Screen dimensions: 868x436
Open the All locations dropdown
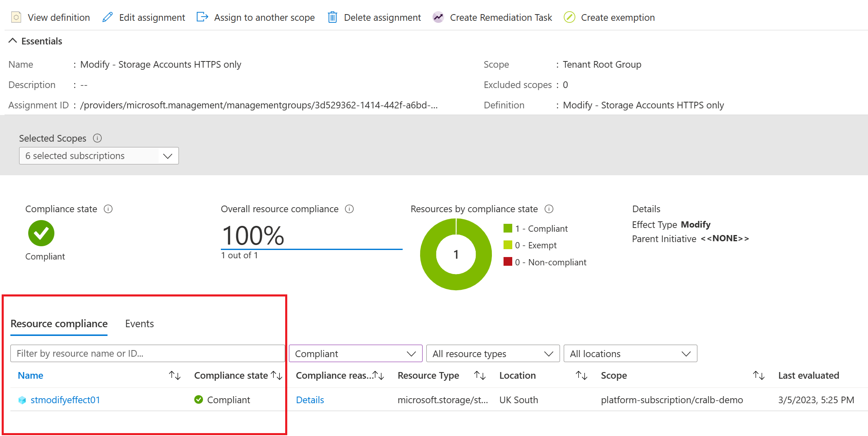(631, 353)
